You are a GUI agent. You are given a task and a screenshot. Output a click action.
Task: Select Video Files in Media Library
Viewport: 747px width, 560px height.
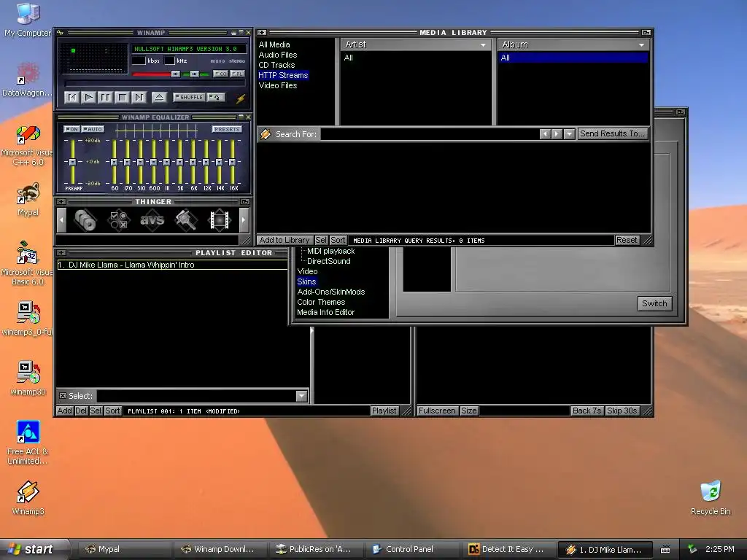click(278, 86)
